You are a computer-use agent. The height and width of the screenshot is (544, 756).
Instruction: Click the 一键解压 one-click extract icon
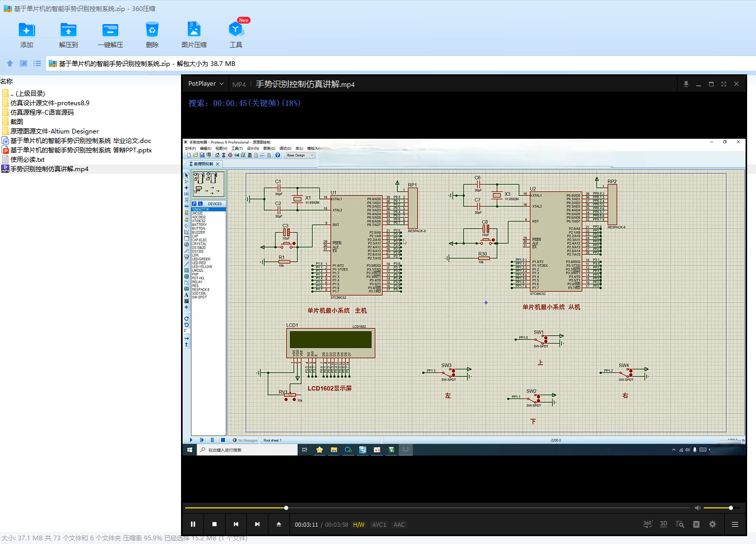(x=110, y=30)
